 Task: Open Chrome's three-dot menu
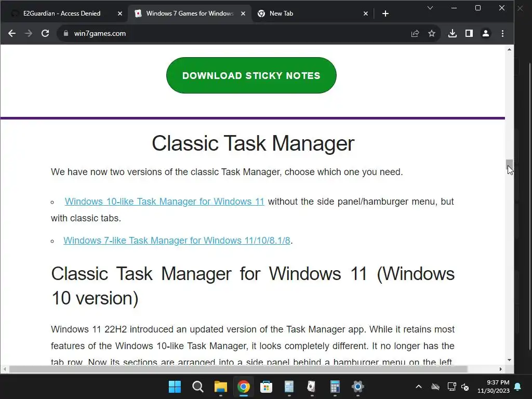pyautogui.click(x=502, y=33)
